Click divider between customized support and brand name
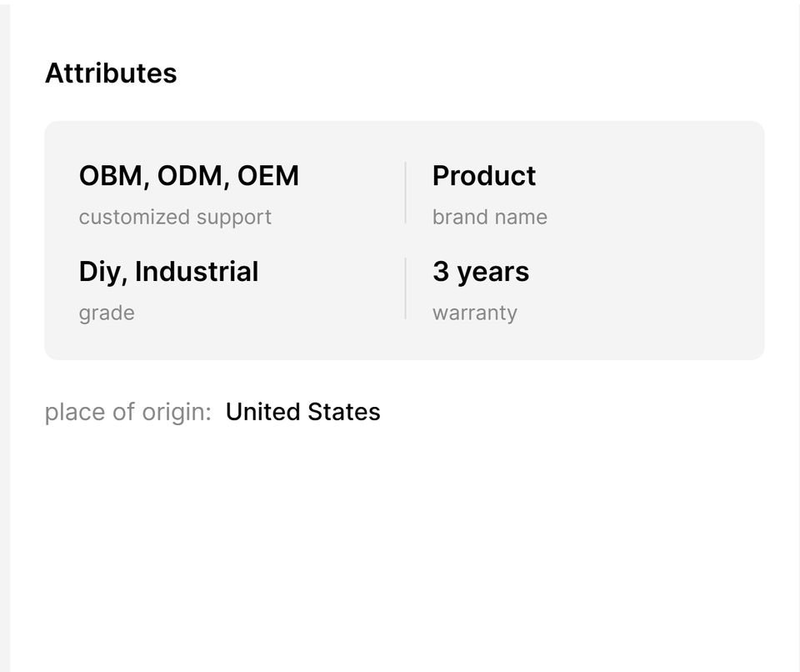 (x=405, y=193)
